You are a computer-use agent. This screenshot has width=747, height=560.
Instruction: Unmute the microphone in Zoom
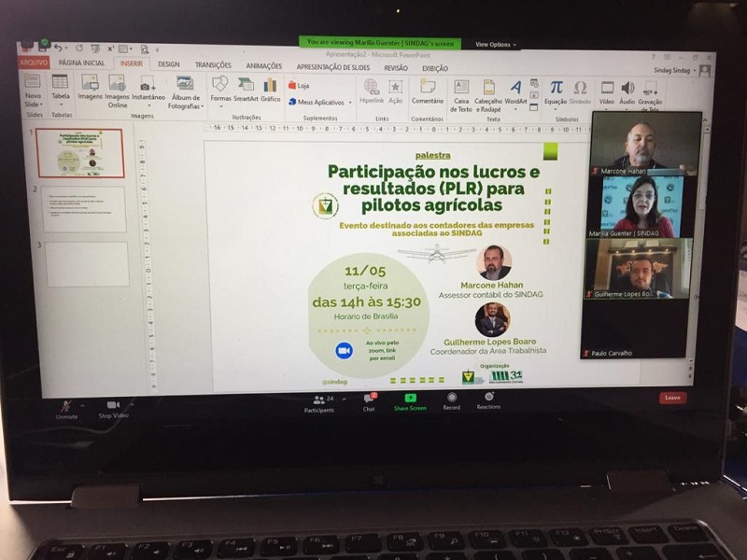65,407
